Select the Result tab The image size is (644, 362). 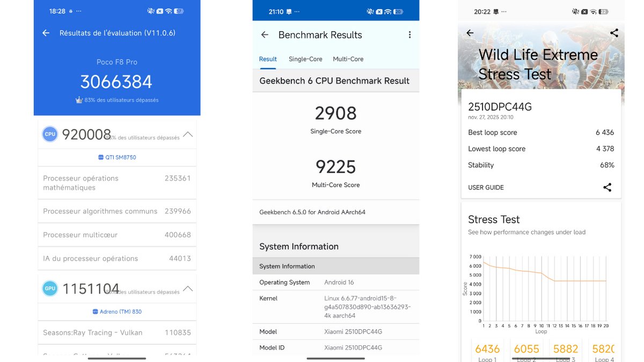click(x=268, y=59)
